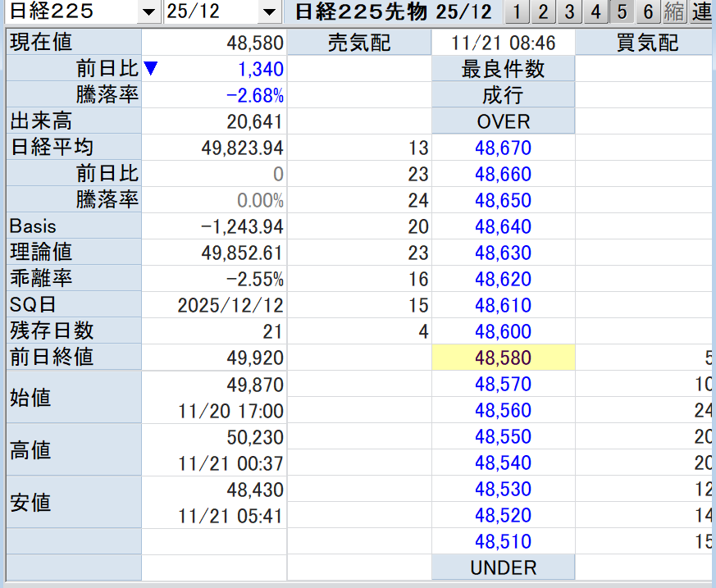Viewport: 716px width, 588px height.
Task: Click the UNDER row in price ladder
Action: [503, 567]
